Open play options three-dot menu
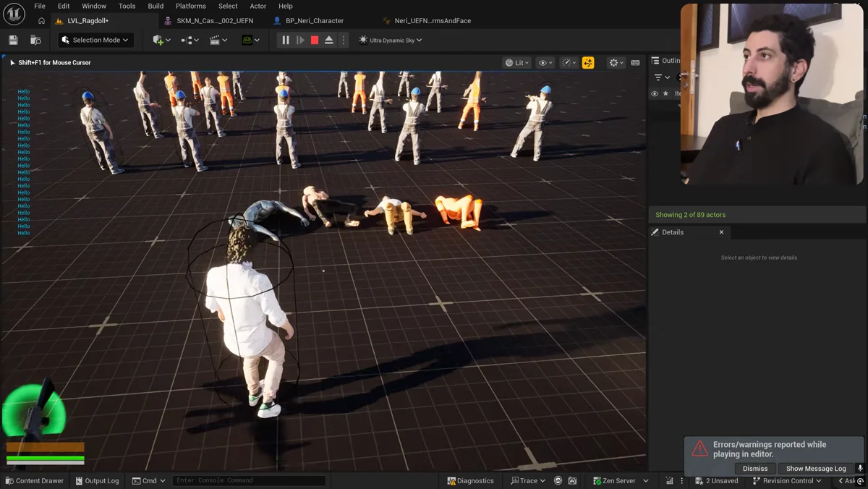The width and height of the screenshot is (868, 489). coord(344,41)
